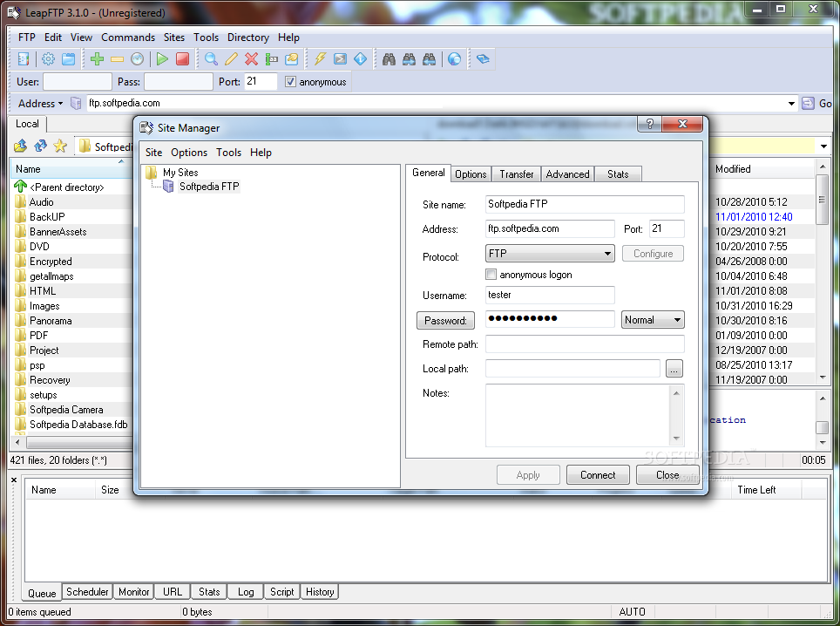The width and height of the screenshot is (840, 626).
Task: Click the Username field containing tester
Action: pos(550,295)
